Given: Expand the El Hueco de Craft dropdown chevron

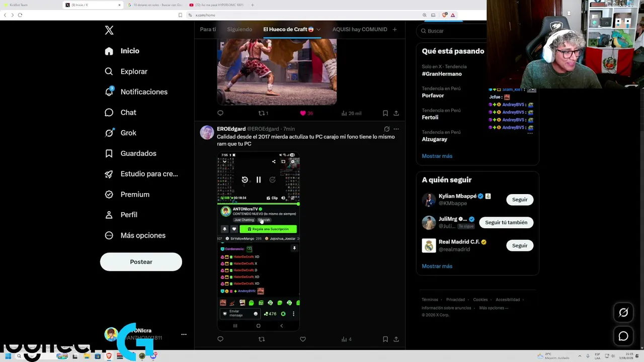Looking at the screenshot, I should (318, 30).
